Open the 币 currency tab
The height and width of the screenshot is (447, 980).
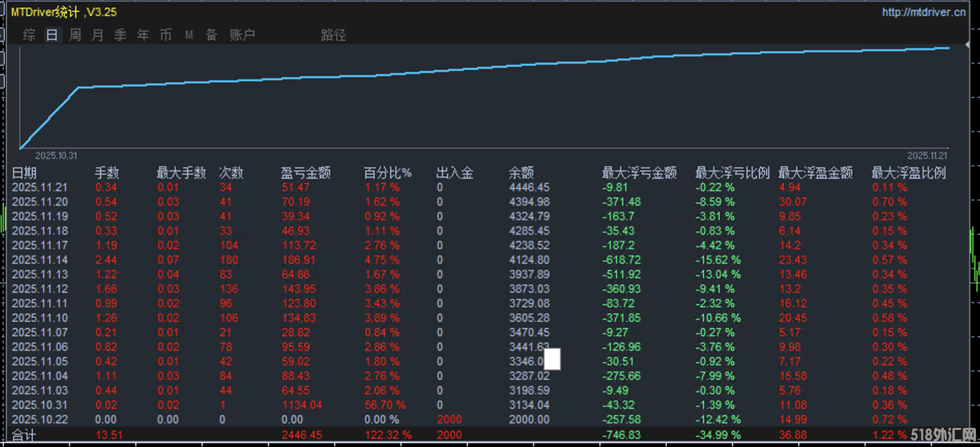[166, 35]
